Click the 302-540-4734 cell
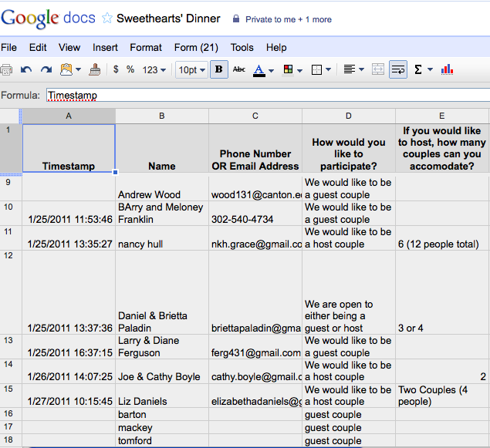 pos(255,214)
